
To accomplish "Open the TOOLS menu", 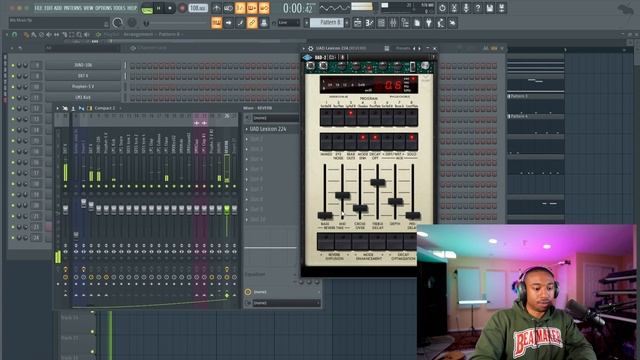I will coord(119,8).
